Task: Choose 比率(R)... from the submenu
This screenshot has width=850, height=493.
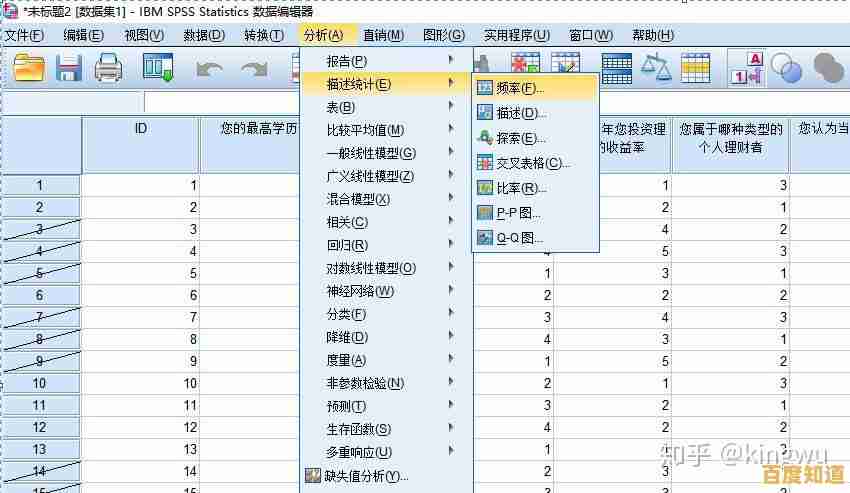Action: click(x=536, y=188)
